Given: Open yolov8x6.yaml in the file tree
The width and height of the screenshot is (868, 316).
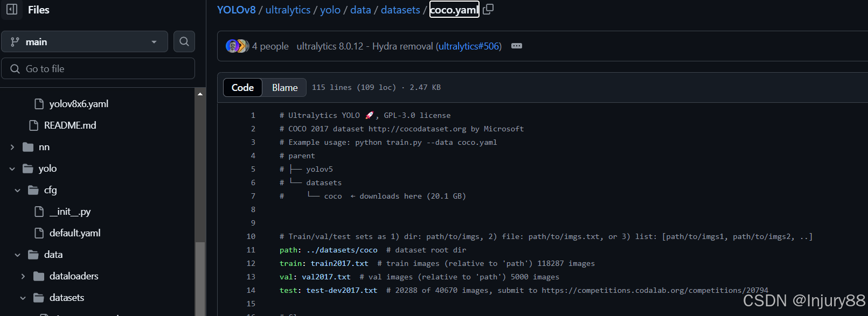Looking at the screenshot, I should pos(79,104).
